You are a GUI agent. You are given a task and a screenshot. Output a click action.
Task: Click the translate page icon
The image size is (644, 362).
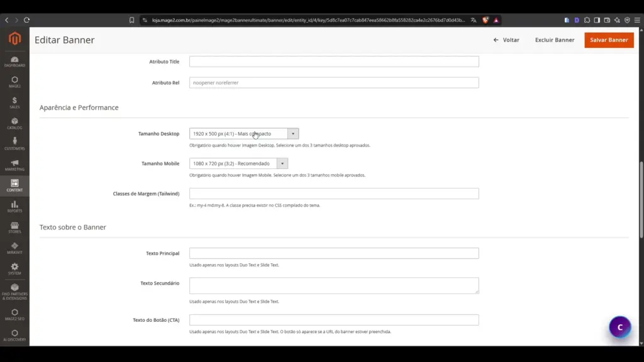[x=474, y=20]
